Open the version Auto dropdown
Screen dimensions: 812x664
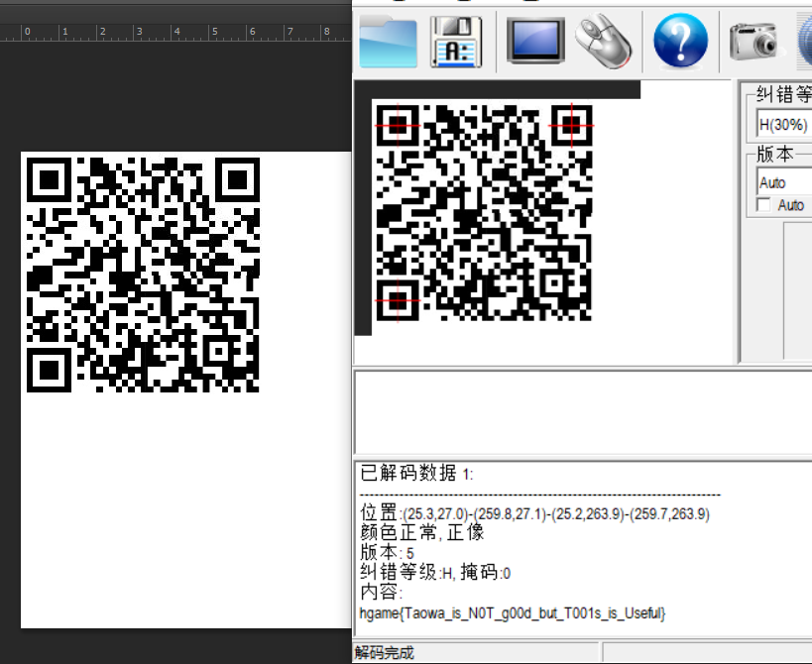point(784,182)
